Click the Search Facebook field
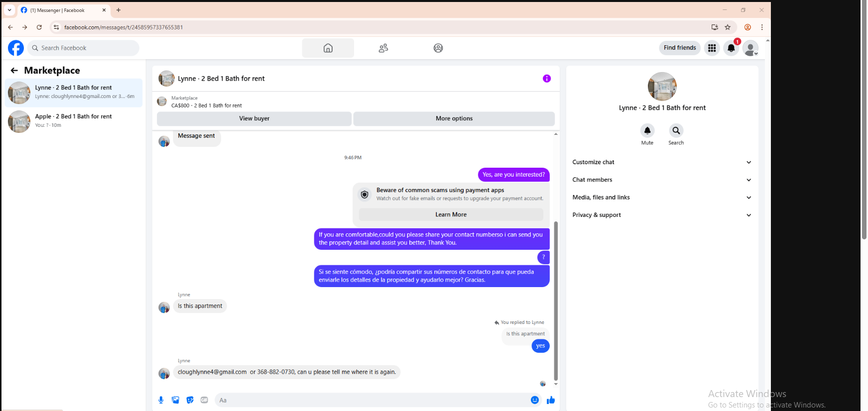 pyautogui.click(x=83, y=48)
